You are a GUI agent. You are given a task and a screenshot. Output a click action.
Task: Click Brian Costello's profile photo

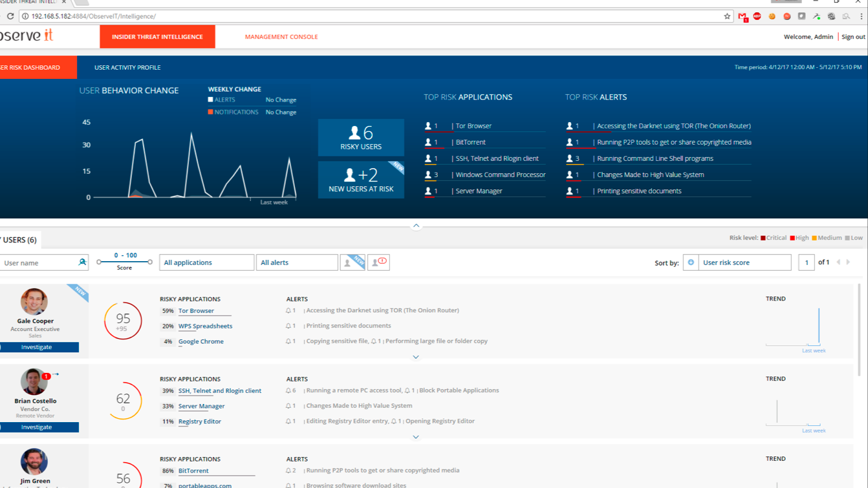[34, 382]
